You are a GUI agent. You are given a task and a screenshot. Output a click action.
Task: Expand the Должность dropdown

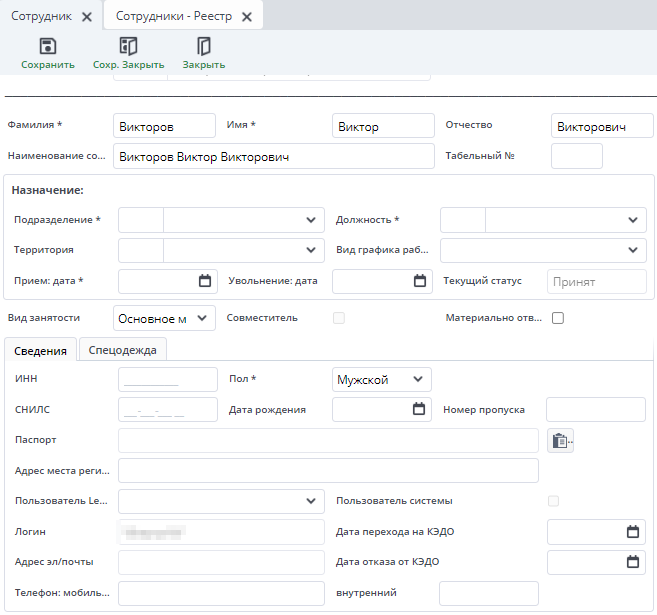(x=633, y=220)
